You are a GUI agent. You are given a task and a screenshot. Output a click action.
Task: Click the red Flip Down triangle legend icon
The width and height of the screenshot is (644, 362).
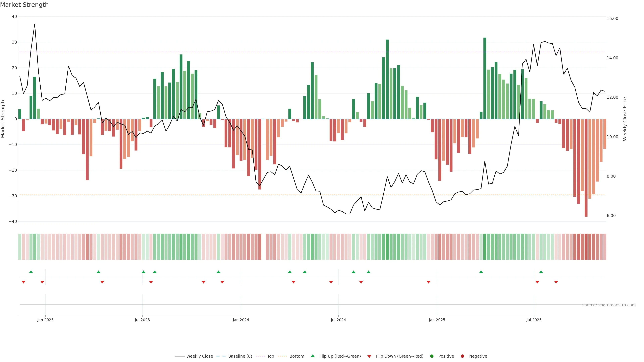tap(369, 356)
